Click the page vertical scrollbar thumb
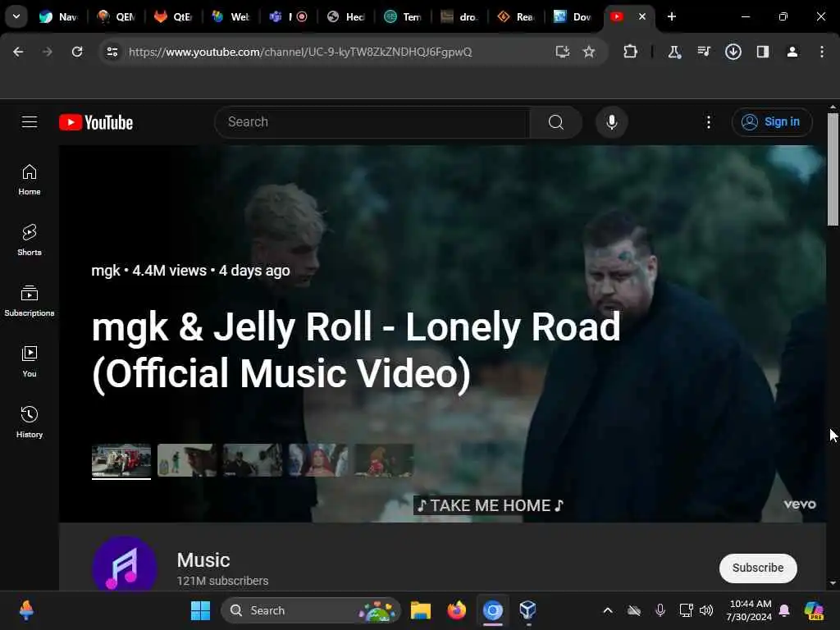 pyautogui.click(x=833, y=169)
